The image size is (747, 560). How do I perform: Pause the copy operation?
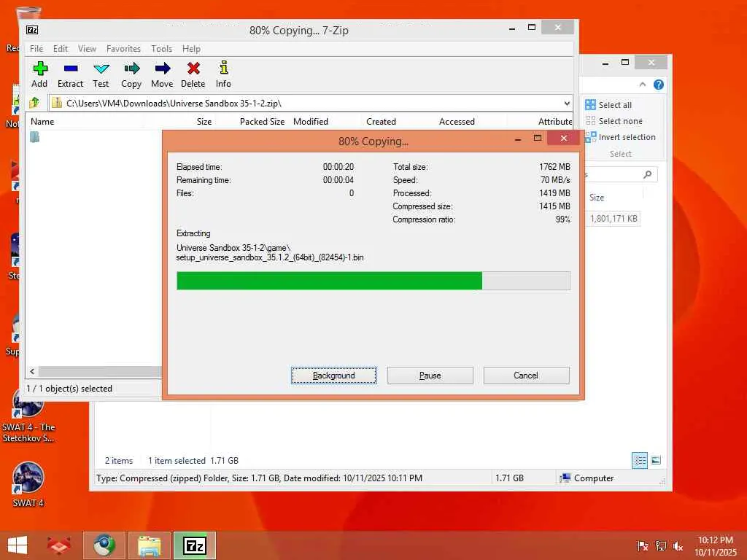(430, 376)
